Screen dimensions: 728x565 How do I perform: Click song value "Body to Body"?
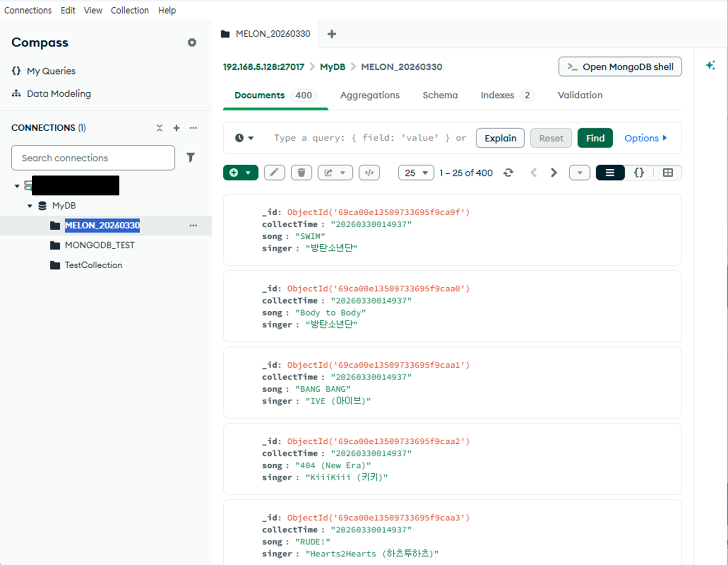(x=331, y=313)
